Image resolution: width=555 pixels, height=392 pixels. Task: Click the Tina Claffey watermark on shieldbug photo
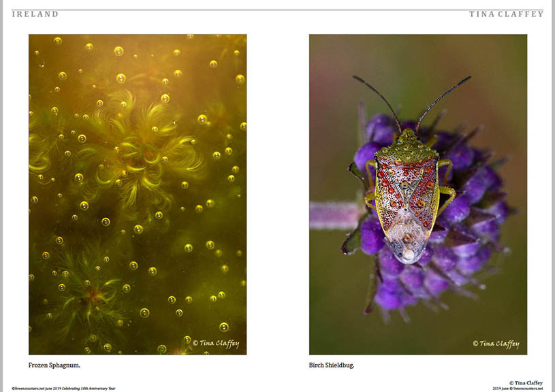[496, 344]
